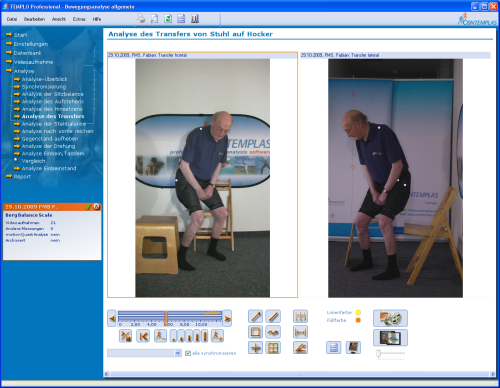Select the crosshair plus drawing tool
The width and height of the screenshot is (500, 388).
tap(255, 348)
